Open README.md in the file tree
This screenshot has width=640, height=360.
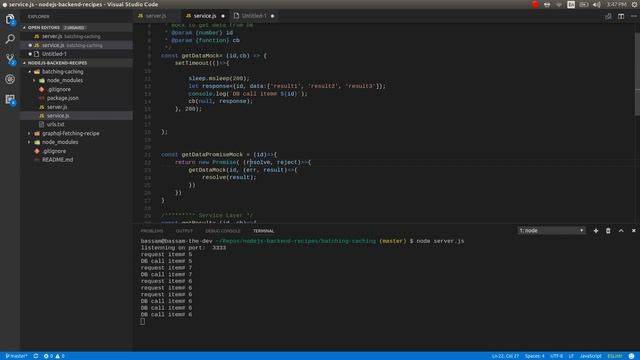[x=76, y=160]
